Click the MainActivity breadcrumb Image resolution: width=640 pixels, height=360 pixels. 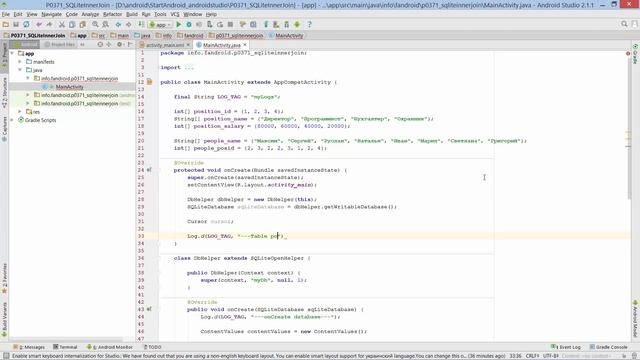(286, 36)
